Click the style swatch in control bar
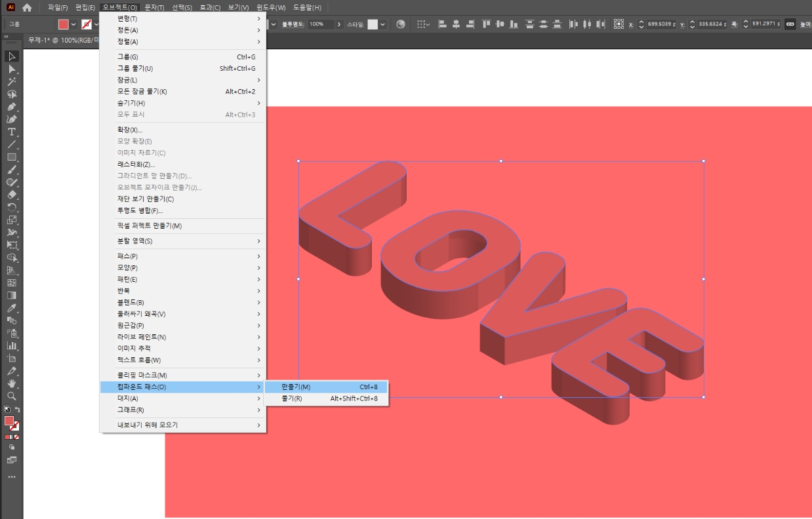 [x=373, y=24]
